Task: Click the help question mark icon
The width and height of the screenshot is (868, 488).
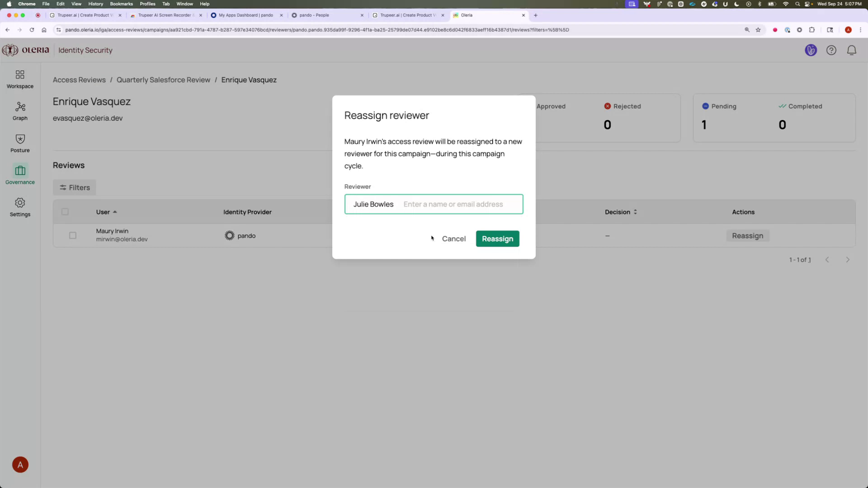Action: coord(831,50)
